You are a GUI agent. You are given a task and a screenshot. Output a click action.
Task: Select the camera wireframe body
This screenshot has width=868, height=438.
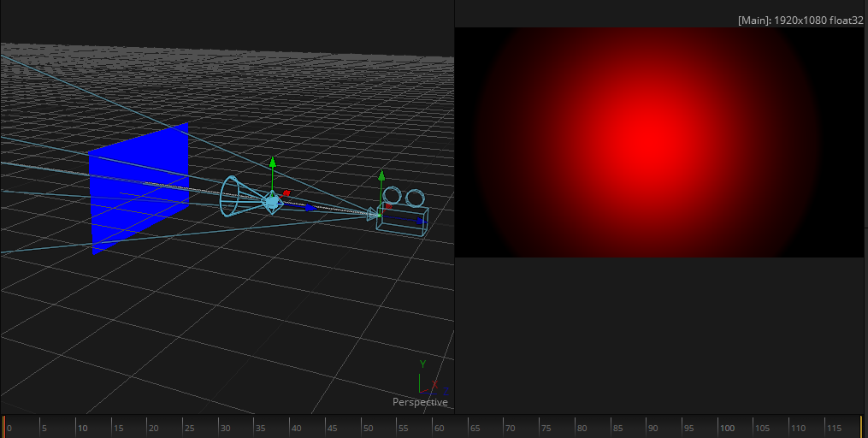click(403, 221)
